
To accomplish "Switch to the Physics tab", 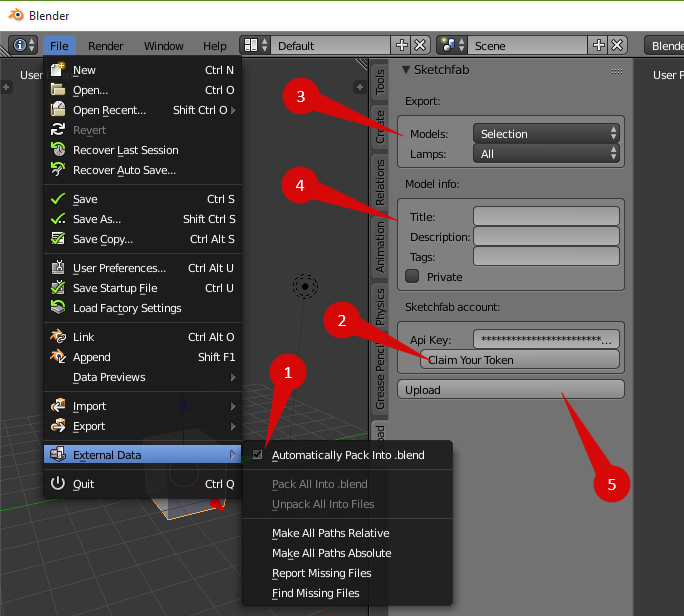I will coord(380,306).
